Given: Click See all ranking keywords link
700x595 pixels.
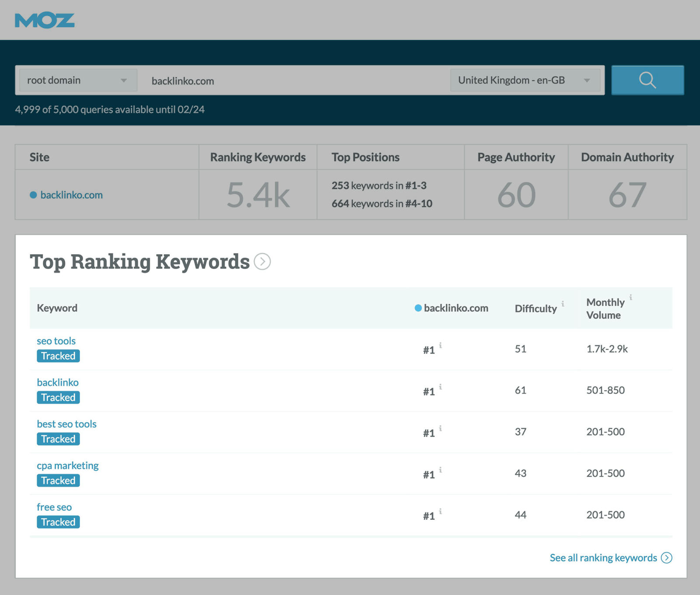Looking at the screenshot, I should coord(603,558).
